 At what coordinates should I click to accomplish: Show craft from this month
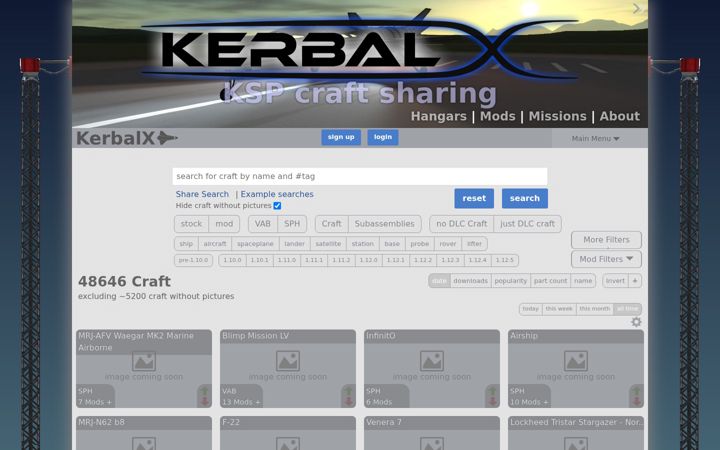(595, 309)
